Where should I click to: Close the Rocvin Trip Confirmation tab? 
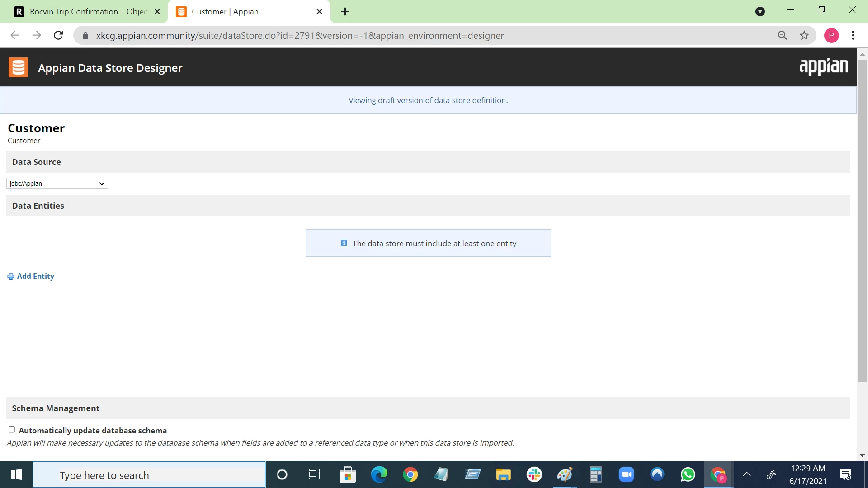[x=157, y=12]
